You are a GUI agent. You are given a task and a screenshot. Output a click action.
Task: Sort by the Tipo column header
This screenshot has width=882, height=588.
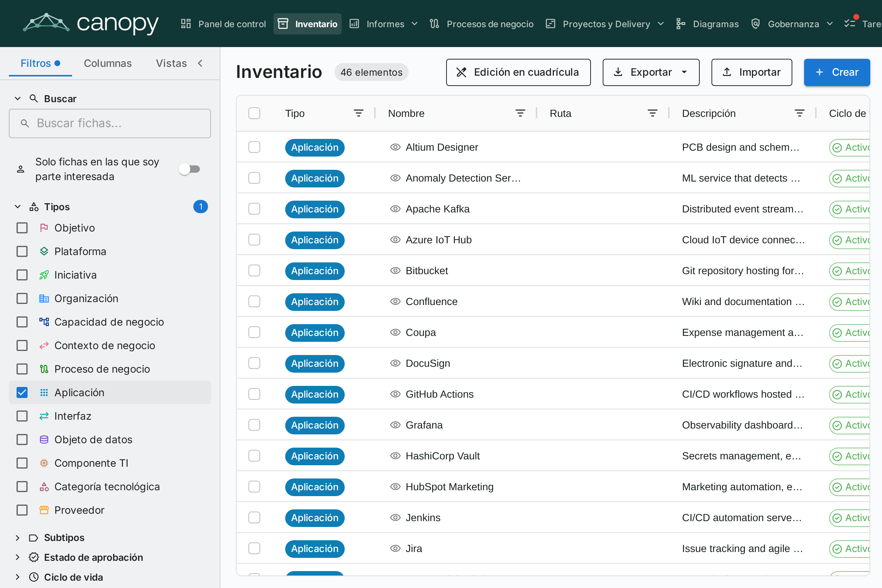[x=295, y=113]
